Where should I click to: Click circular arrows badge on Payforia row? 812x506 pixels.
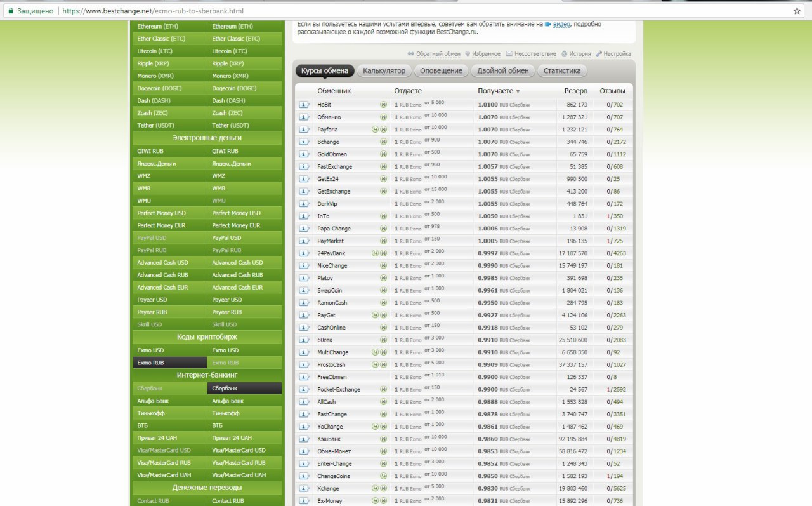(x=376, y=130)
